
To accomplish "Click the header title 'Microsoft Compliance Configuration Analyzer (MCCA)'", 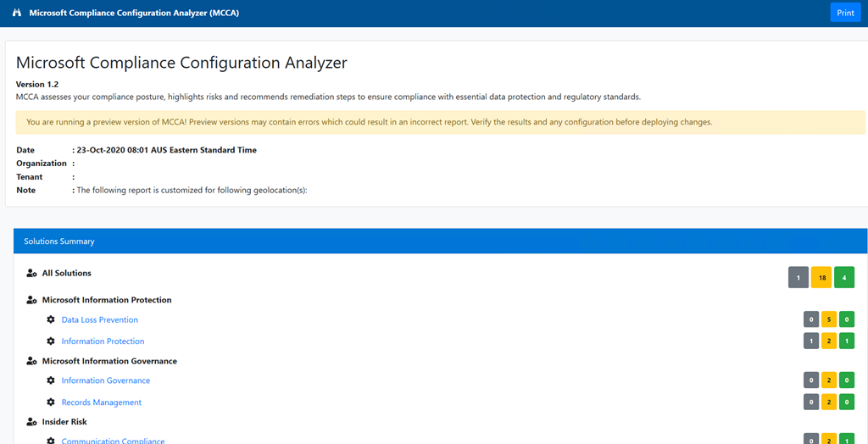I will [x=134, y=13].
